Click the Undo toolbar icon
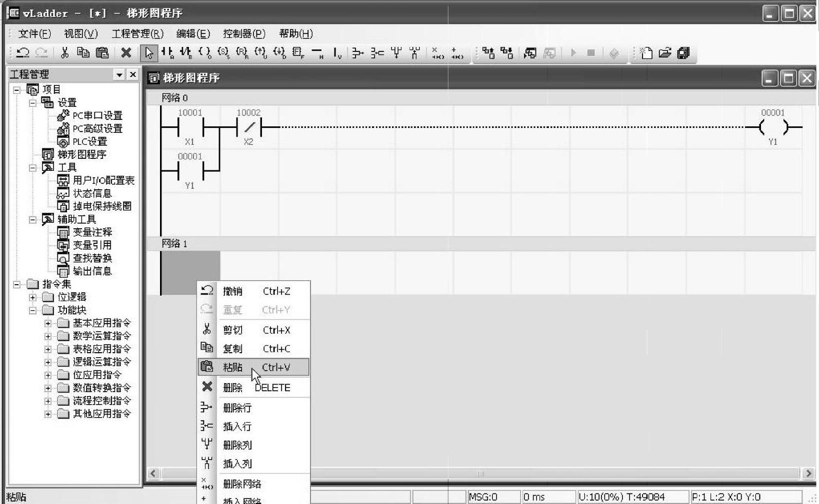 pos(23,53)
